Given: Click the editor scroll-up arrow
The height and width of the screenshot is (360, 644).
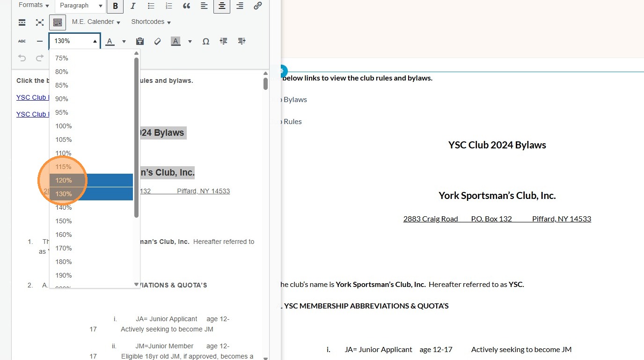Looking at the screenshot, I should [x=265, y=73].
